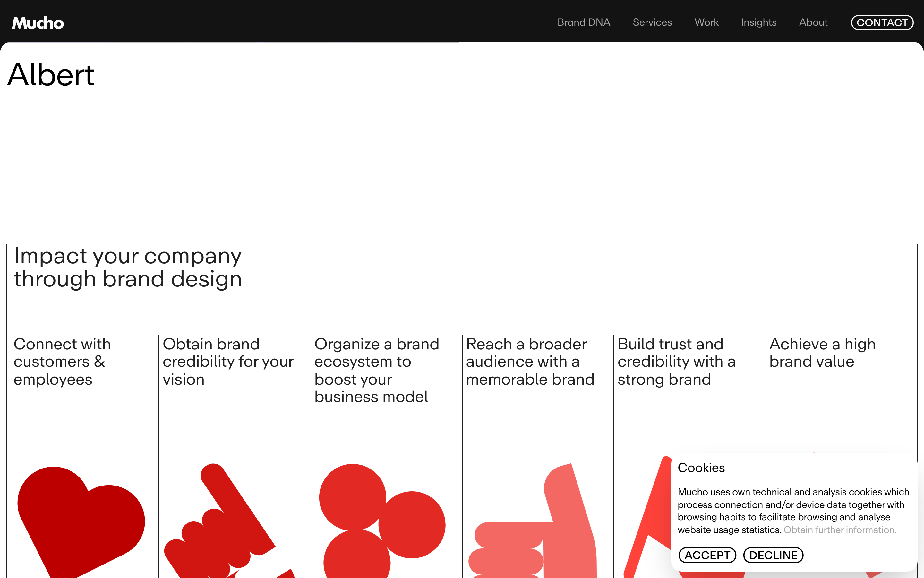This screenshot has width=924, height=578.
Task: Click Build trust and credibility text
Action: 677,362
